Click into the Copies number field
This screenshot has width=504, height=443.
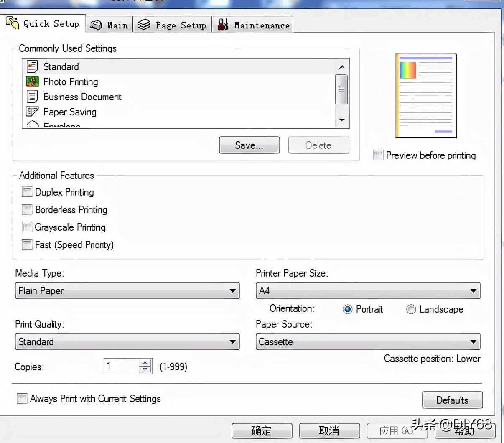(121, 366)
